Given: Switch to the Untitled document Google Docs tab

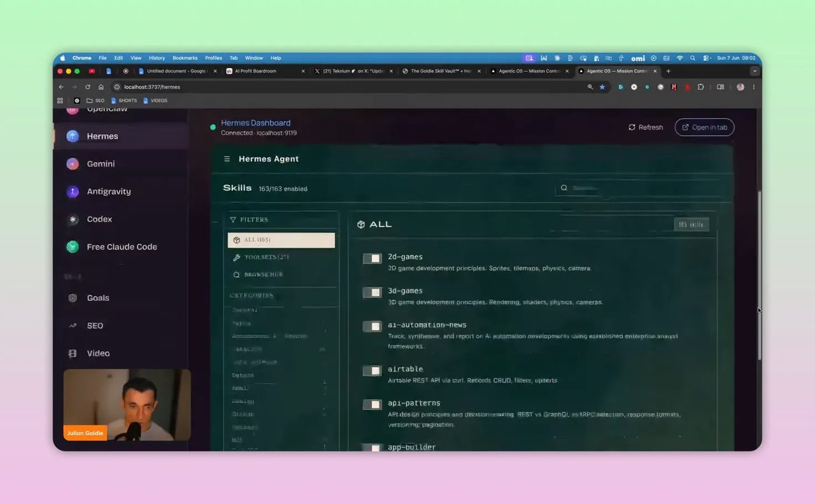Looking at the screenshot, I should pyautogui.click(x=176, y=71).
